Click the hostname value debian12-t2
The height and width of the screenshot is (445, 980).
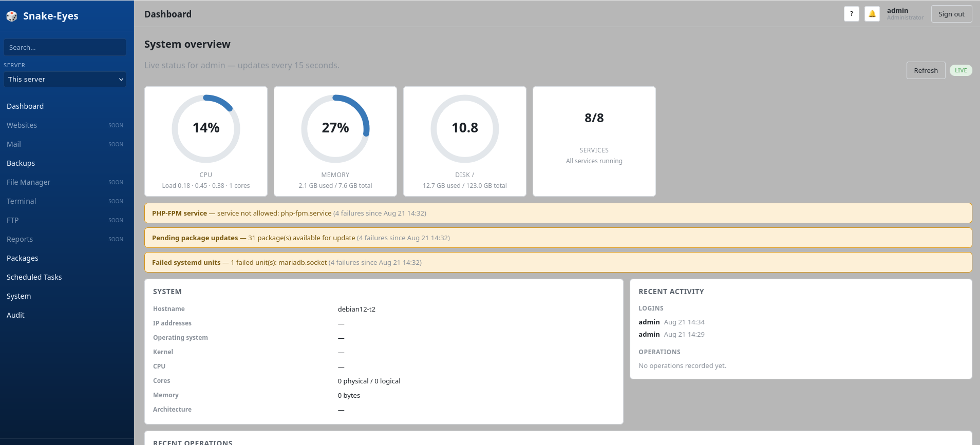(356, 309)
